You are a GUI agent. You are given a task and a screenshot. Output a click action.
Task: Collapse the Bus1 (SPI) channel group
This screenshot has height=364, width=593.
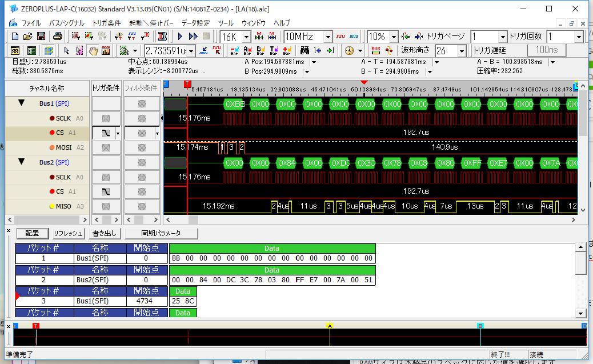click(22, 103)
